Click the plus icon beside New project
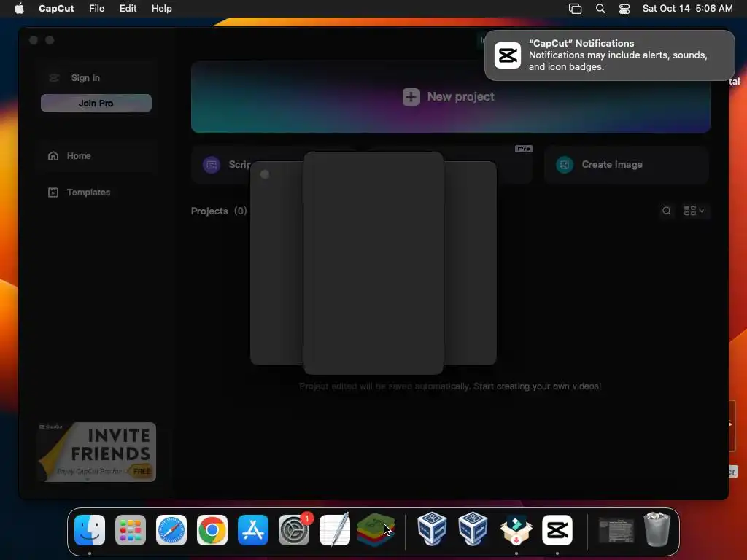The image size is (747, 560). tap(411, 97)
